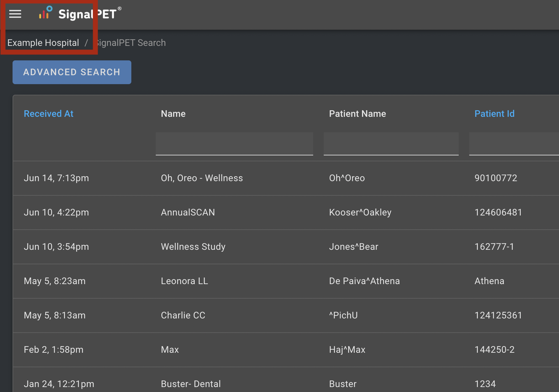Open the Charlie CC study

click(183, 315)
